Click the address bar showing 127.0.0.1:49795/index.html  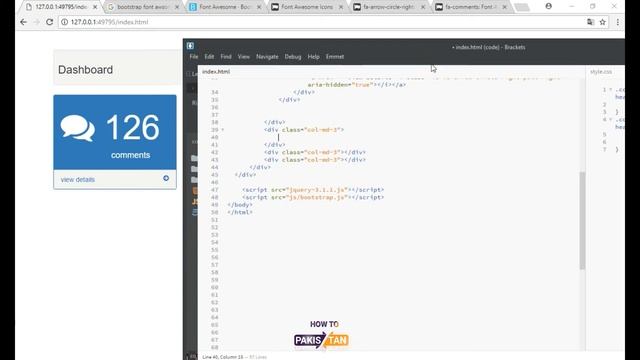point(322,22)
